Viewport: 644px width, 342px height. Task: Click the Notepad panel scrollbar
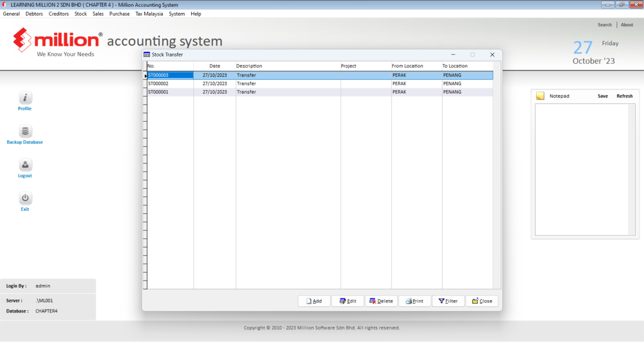[632, 169]
